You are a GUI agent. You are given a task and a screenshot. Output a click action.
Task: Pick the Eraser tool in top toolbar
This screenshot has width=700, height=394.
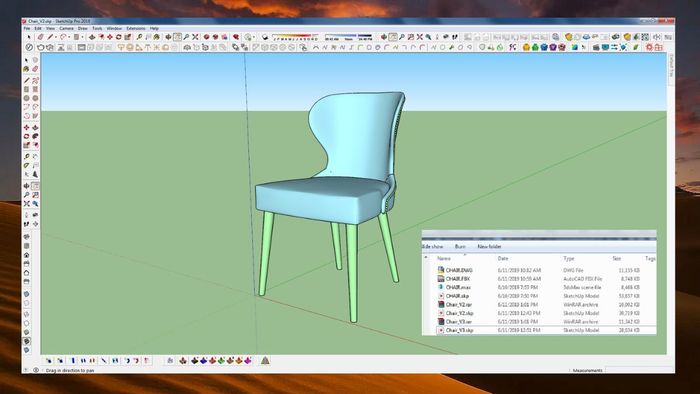[40, 37]
